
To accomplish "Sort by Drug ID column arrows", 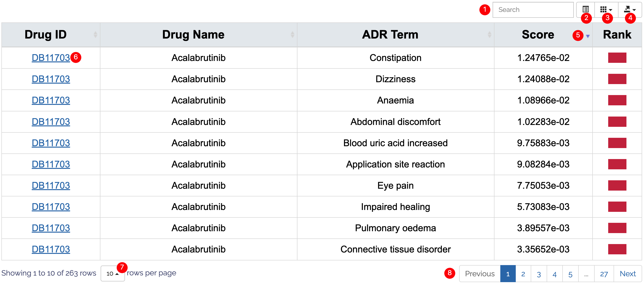I will pos(95,34).
